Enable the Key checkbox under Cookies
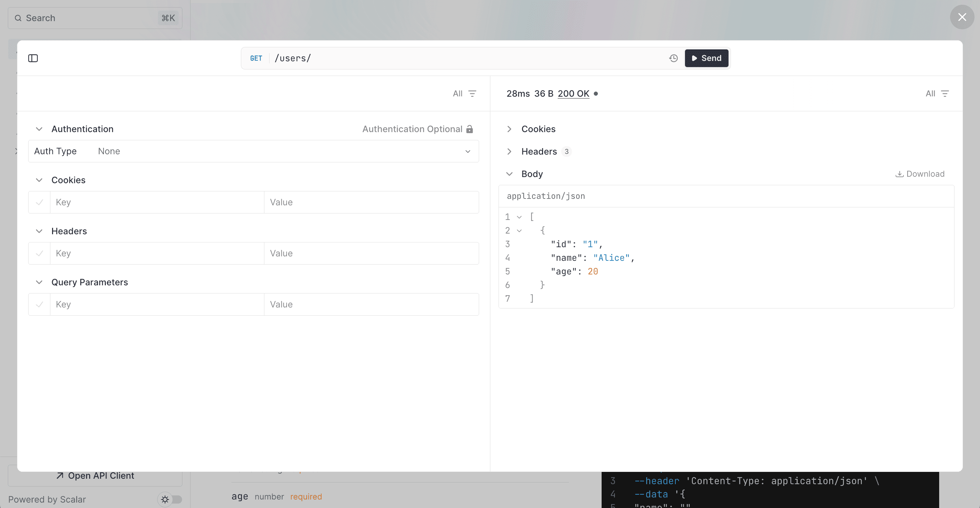 pyautogui.click(x=39, y=202)
